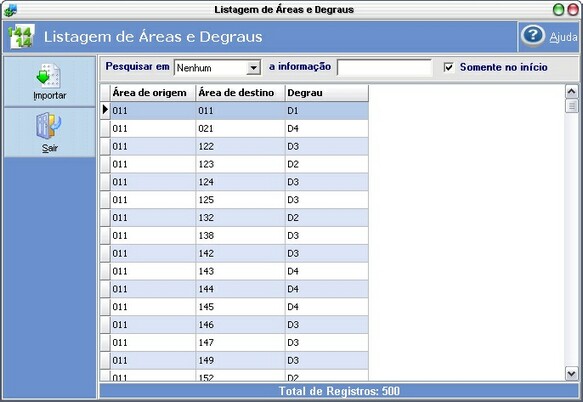Open the Pesquisar em Nenhum dropdown

tap(253, 68)
